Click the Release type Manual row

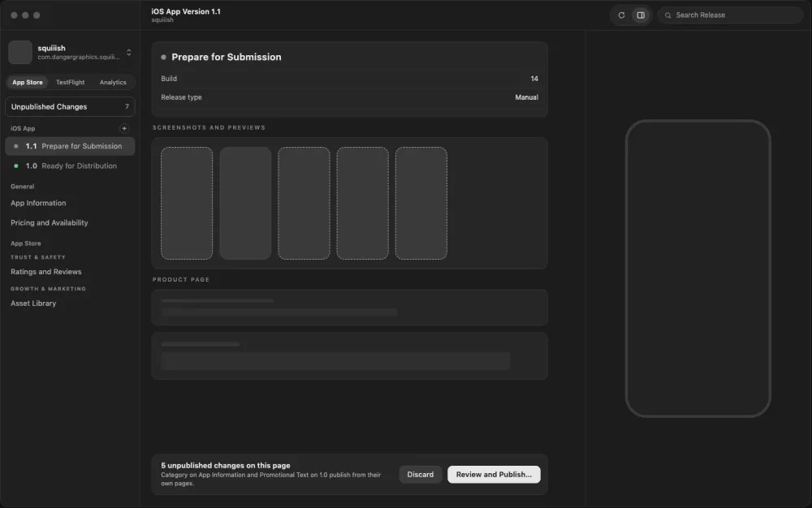coord(349,97)
